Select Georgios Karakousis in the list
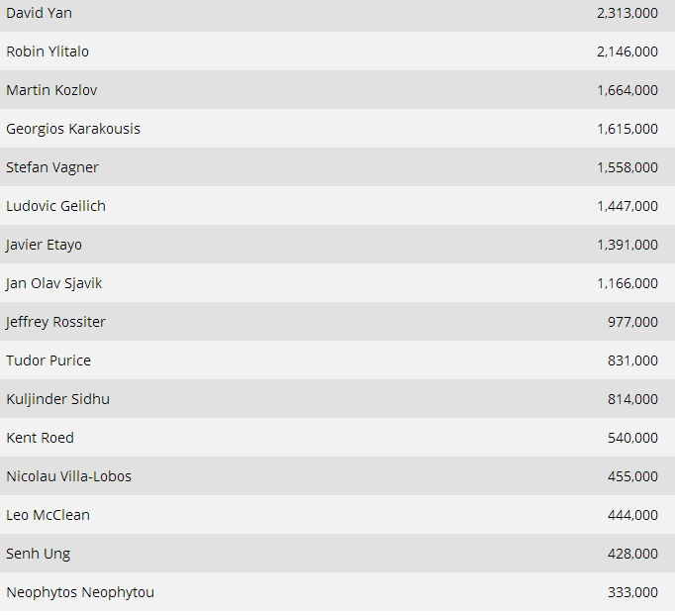The image size is (675, 616). (73, 129)
